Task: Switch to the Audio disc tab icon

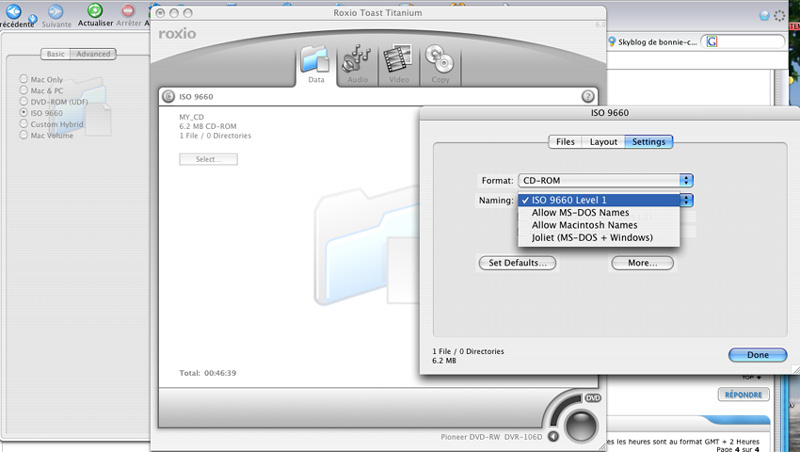Action: [356, 59]
